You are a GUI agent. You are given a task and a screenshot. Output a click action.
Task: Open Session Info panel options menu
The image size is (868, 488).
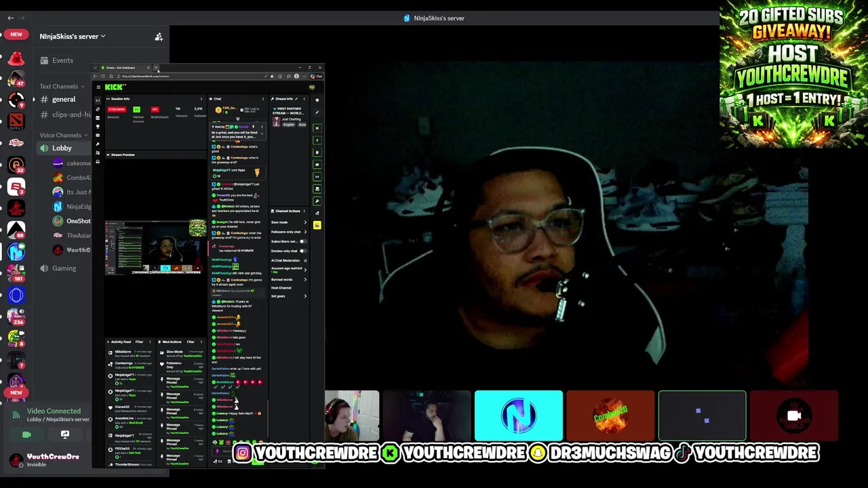click(201, 99)
